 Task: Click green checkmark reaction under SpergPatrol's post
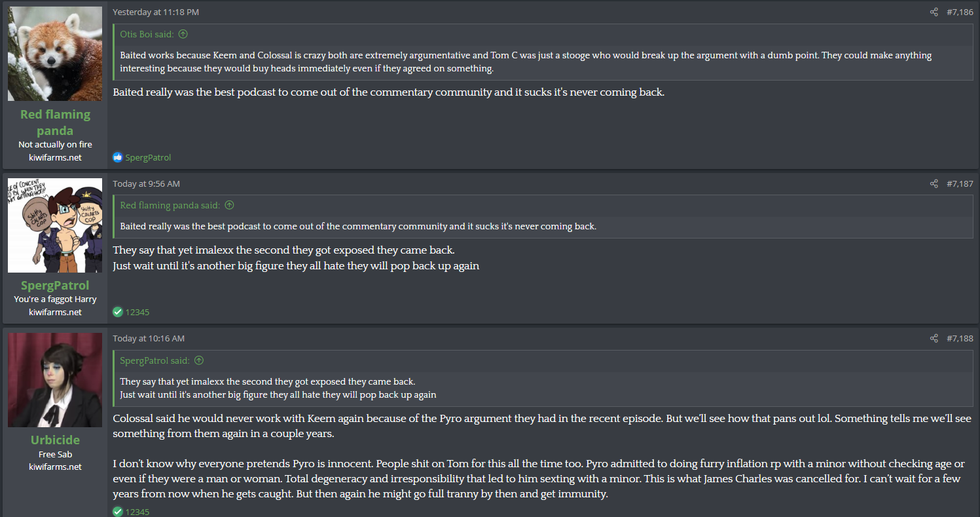118,312
